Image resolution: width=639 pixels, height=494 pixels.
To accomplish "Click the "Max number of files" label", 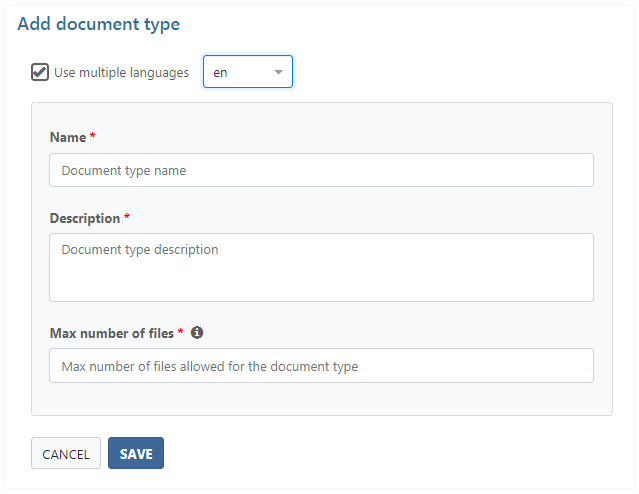I will (111, 333).
